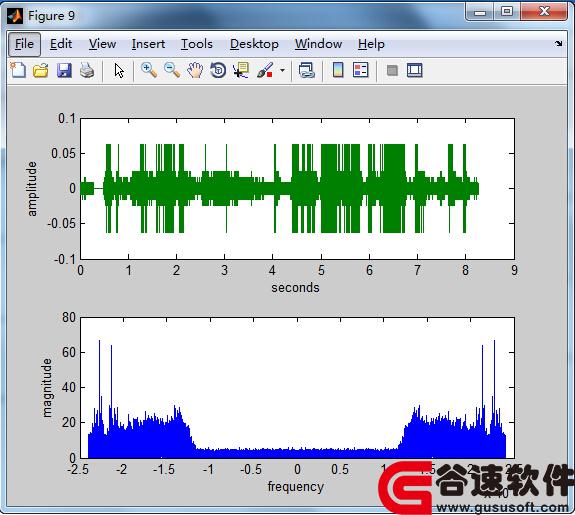Select the Edit Plot arrow tool
575x515 pixels.
point(119,70)
